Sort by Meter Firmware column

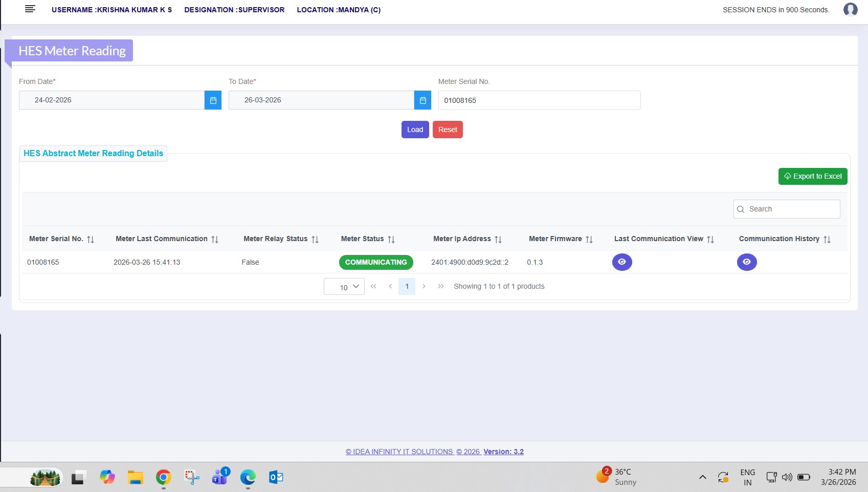point(589,239)
